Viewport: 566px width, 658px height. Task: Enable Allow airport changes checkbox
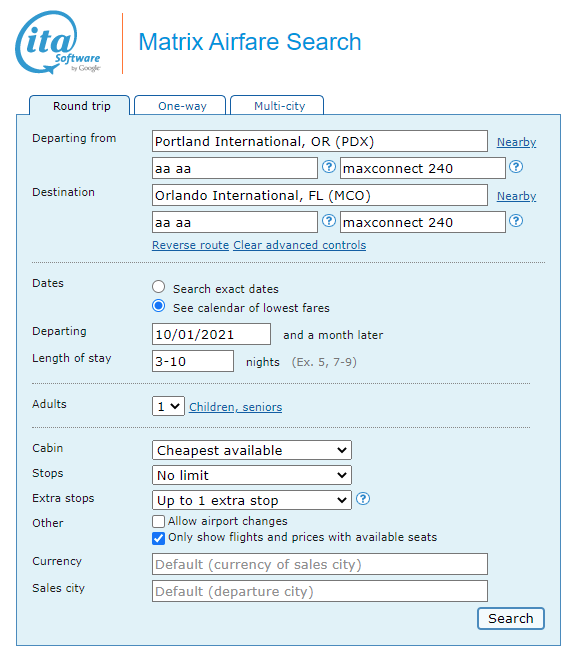tap(159, 521)
